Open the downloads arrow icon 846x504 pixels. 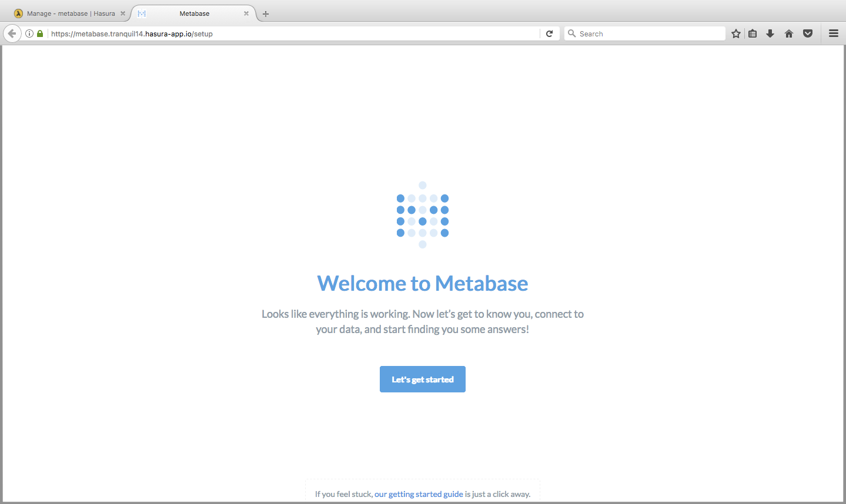(x=770, y=33)
